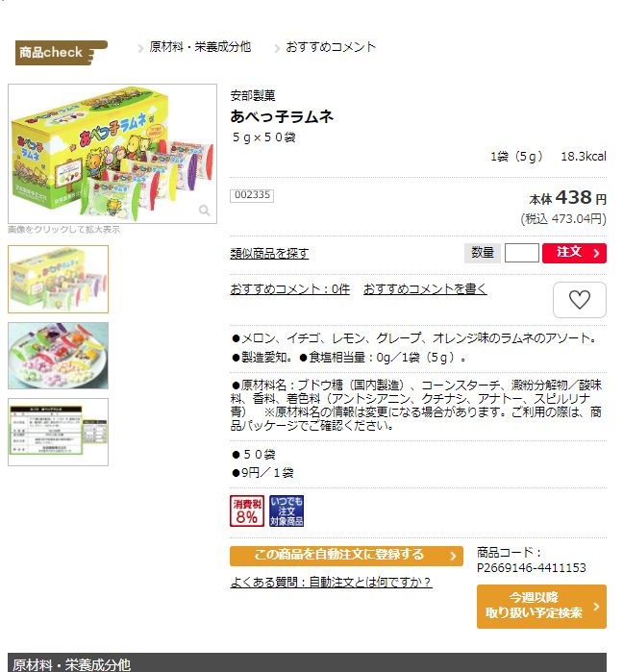Select the plate of candy thumbnail
Viewport: 623px width, 672px height.
point(59,356)
